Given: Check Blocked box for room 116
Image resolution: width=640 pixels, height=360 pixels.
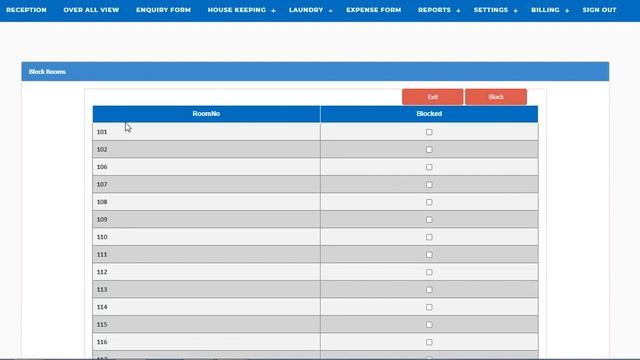Looking at the screenshot, I should click(x=429, y=342).
